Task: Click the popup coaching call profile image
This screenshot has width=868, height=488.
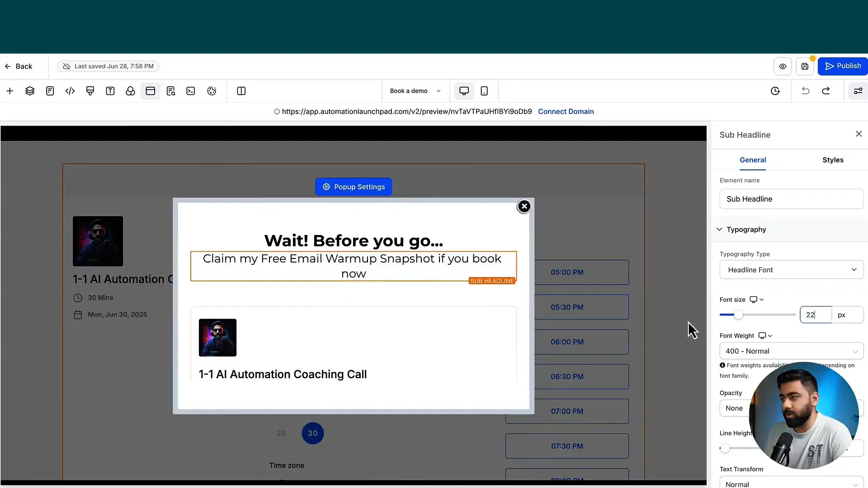Action: point(217,338)
